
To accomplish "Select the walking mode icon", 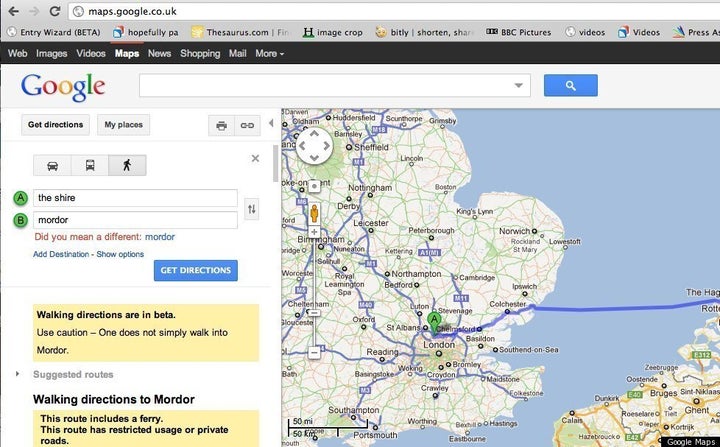I will click(x=127, y=165).
